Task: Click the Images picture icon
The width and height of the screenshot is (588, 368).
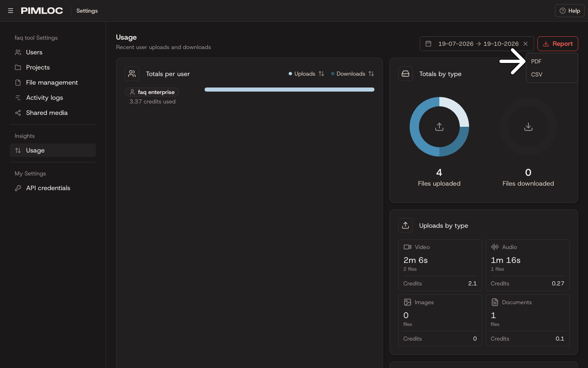Action: [x=408, y=302]
